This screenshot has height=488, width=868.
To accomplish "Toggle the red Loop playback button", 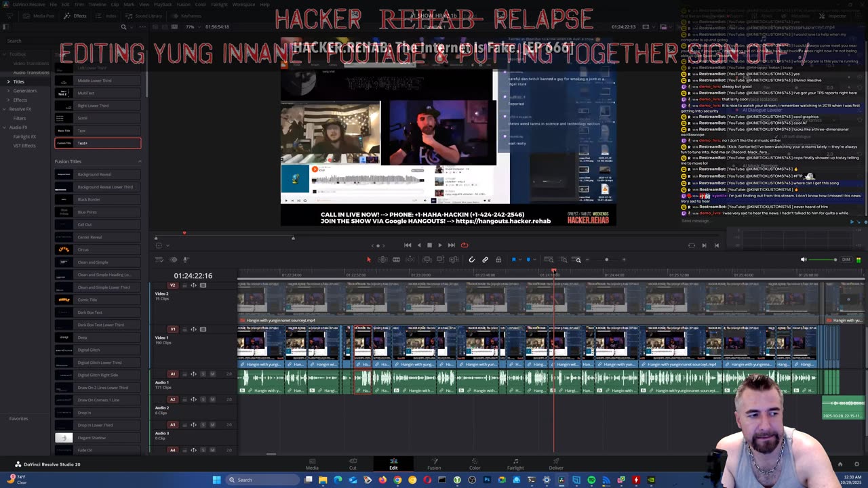I will [x=465, y=245].
